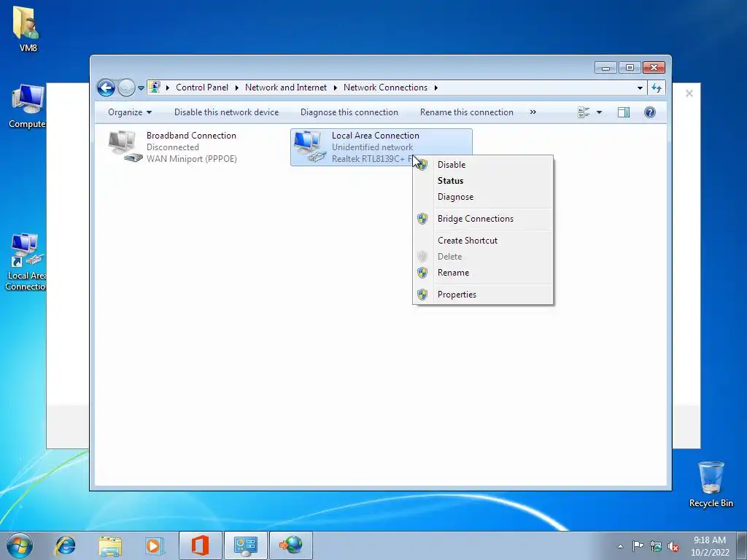
Task: Select Network and Internet in the breadcrumb
Action: [286, 87]
